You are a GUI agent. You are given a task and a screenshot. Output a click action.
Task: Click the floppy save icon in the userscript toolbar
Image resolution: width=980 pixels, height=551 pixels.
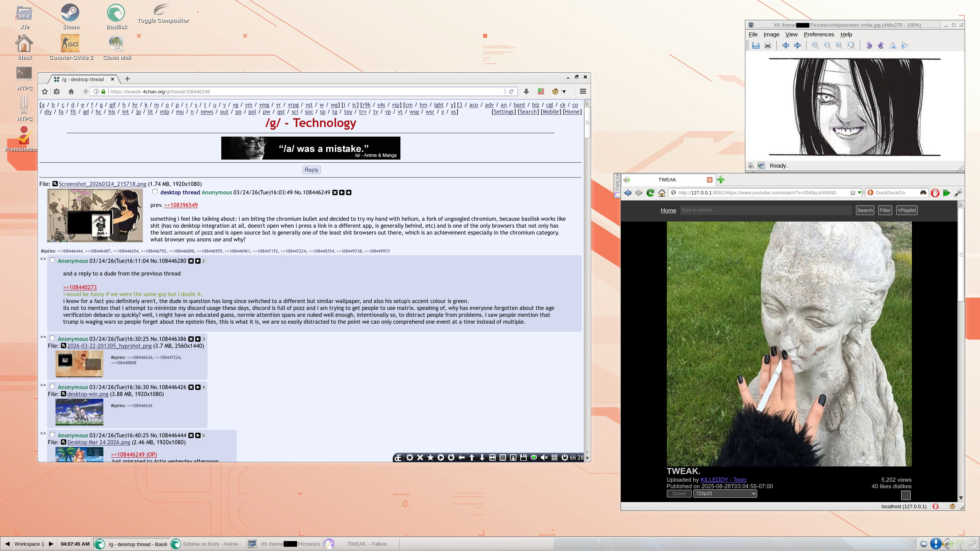tap(523, 458)
